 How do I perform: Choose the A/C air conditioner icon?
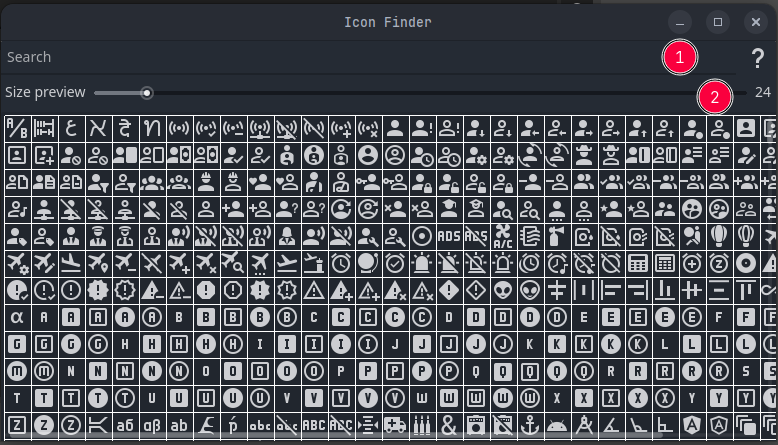pos(503,237)
